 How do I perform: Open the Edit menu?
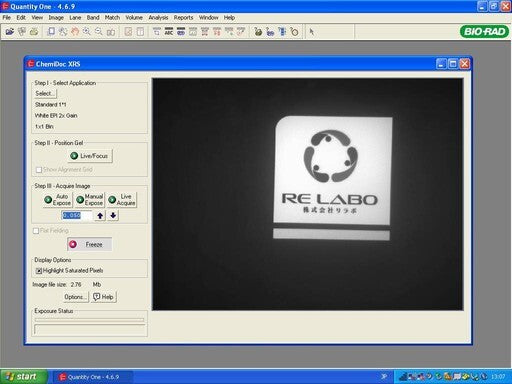tap(21, 17)
